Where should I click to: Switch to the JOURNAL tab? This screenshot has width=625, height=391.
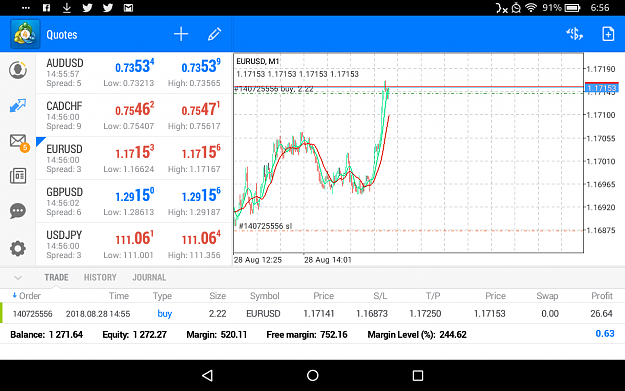pos(149,277)
